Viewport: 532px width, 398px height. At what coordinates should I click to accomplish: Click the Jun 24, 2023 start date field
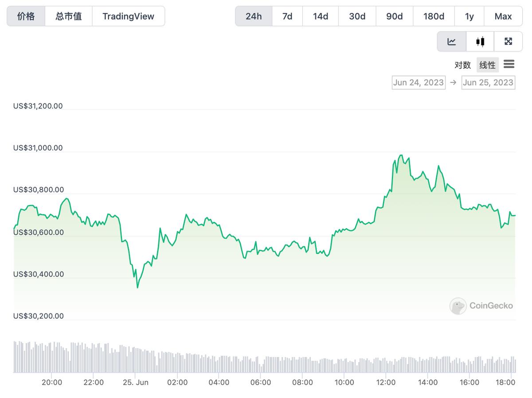click(x=418, y=82)
